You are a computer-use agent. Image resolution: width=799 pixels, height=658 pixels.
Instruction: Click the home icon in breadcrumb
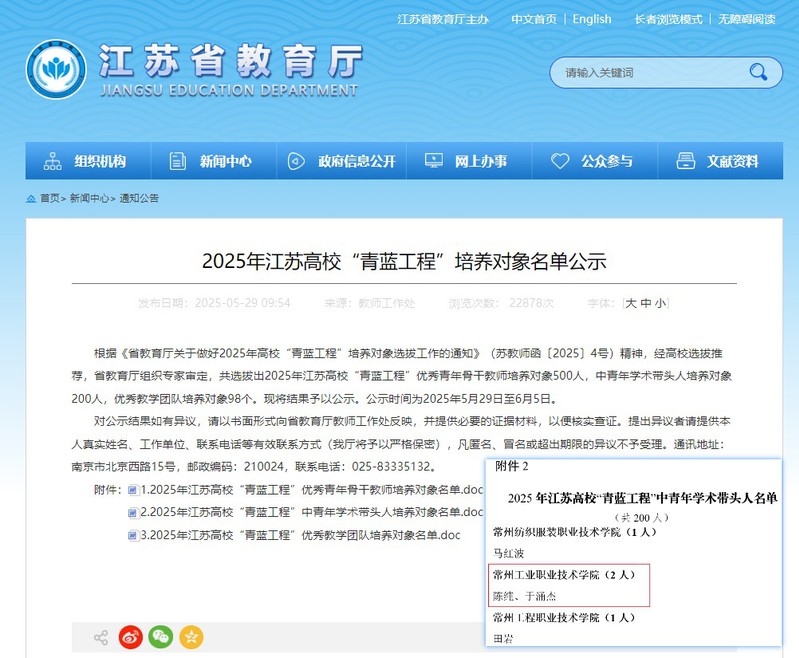click(x=31, y=198)
